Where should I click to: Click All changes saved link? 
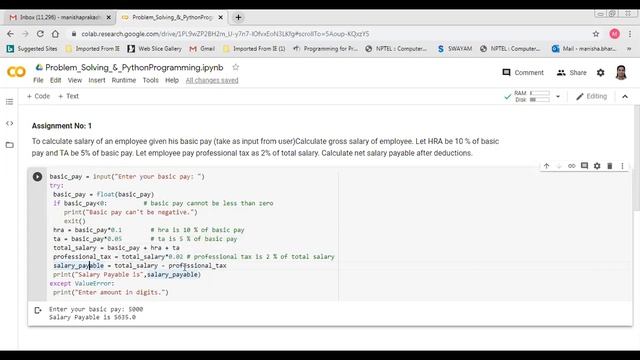pyautogui.click(x=212, y=80)
